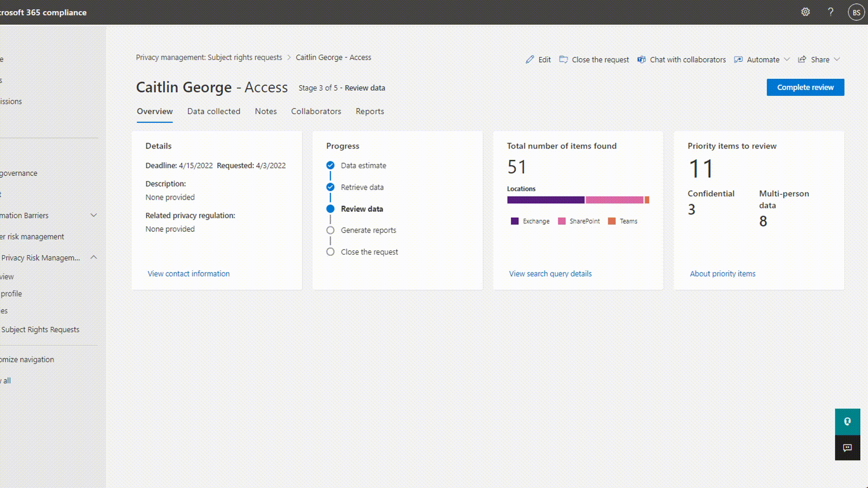Click the Complete review button
This screenshot has height=488, width=868.
coord(805,87)
